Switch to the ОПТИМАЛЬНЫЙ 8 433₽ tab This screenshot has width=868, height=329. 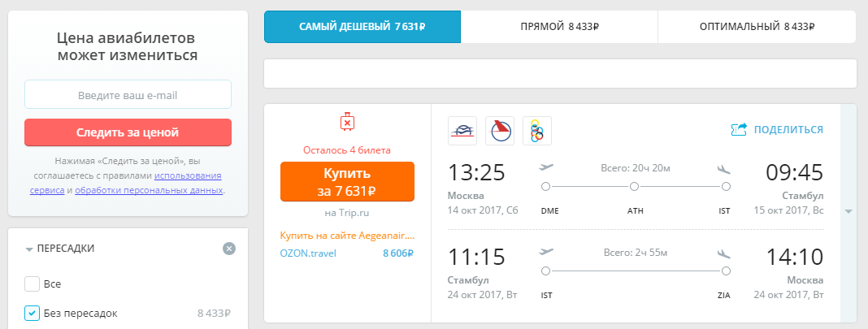(757, 27)
